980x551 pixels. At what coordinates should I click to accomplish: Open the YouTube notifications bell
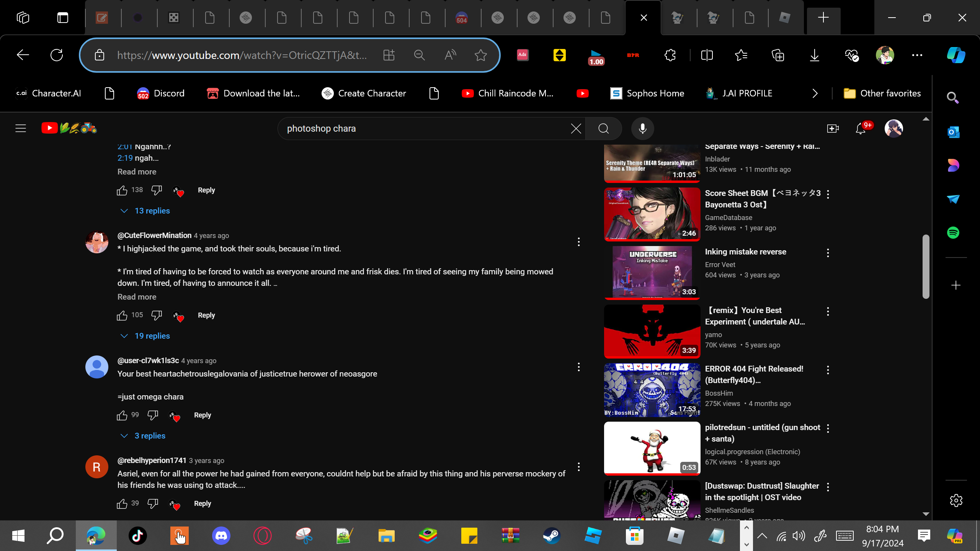(x=860, y=129)
